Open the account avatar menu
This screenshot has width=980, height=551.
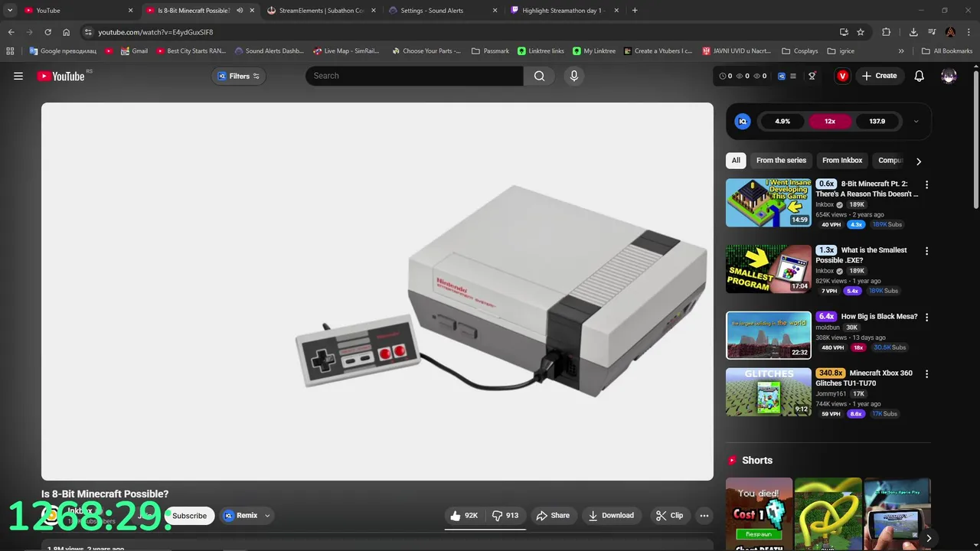[x=949, y=76]
